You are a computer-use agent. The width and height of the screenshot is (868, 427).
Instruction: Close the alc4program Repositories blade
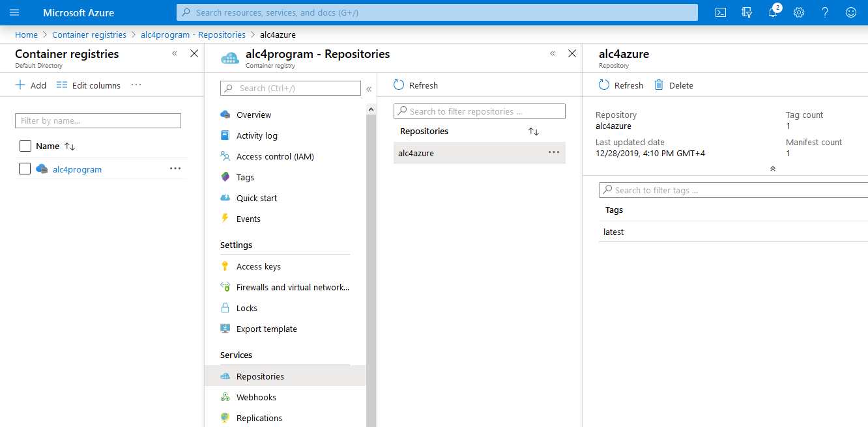572,53
